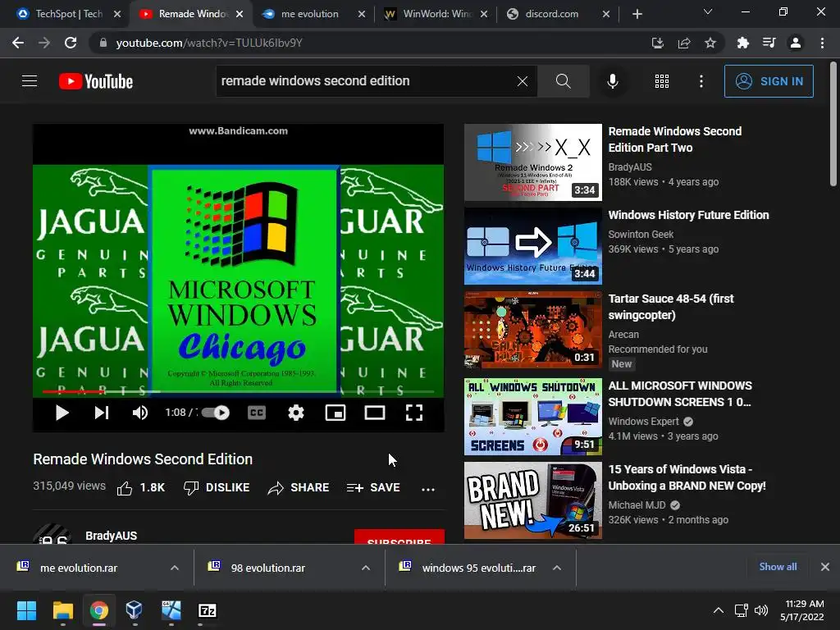This screenshot has height=630, width=840.
Task: Click install app icon in address bar
Action: click(657, 43)
